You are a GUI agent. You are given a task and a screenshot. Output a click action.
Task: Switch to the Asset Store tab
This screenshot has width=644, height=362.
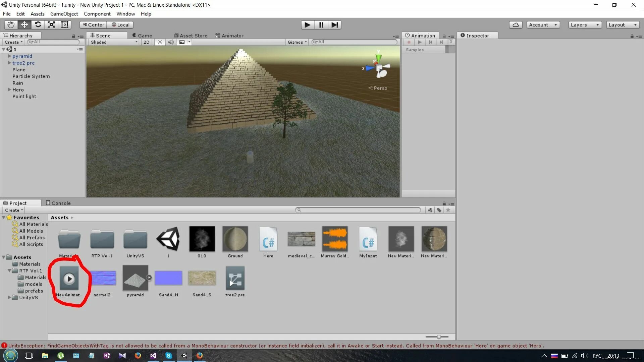coord(191,36)
